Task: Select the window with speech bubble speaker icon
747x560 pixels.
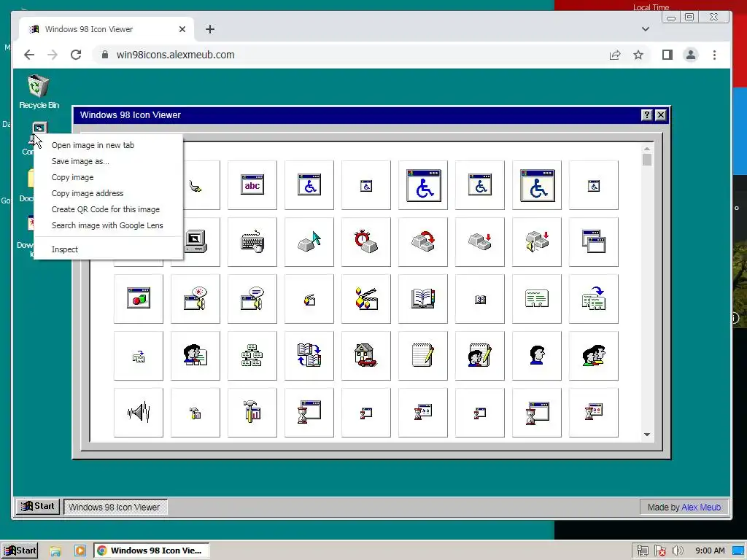Action: click(252, 298)
